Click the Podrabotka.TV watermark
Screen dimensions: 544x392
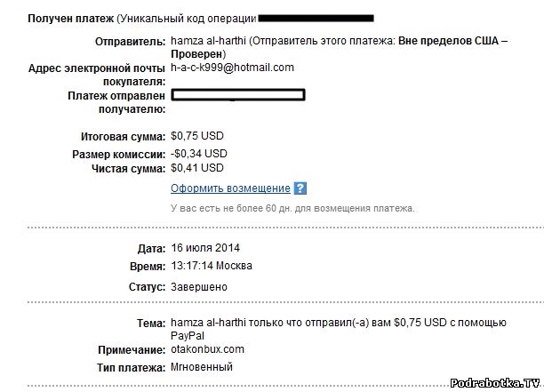click(x=494, y=383)
